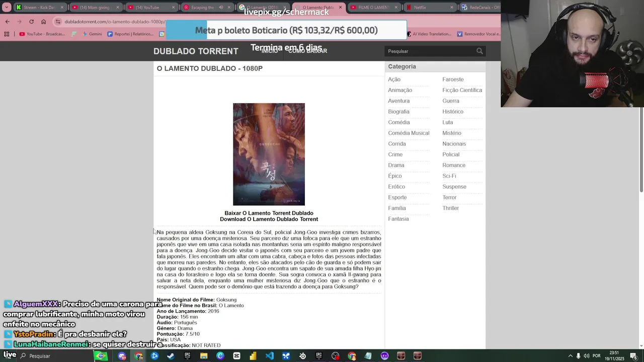This screenshot has height=362, width=644.
Task: Close the active O Lamento Dublado tab
Action: click(x=340, y=8)
